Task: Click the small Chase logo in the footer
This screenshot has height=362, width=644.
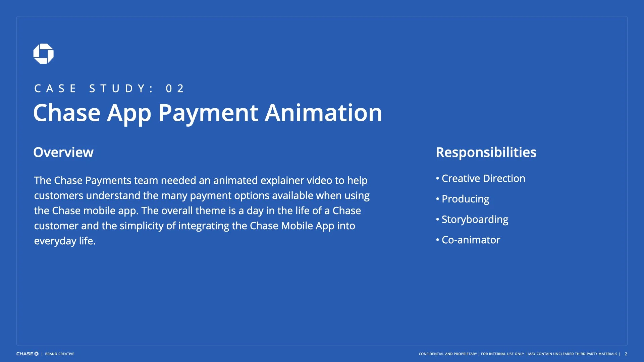Action: [x=28, y=354]
